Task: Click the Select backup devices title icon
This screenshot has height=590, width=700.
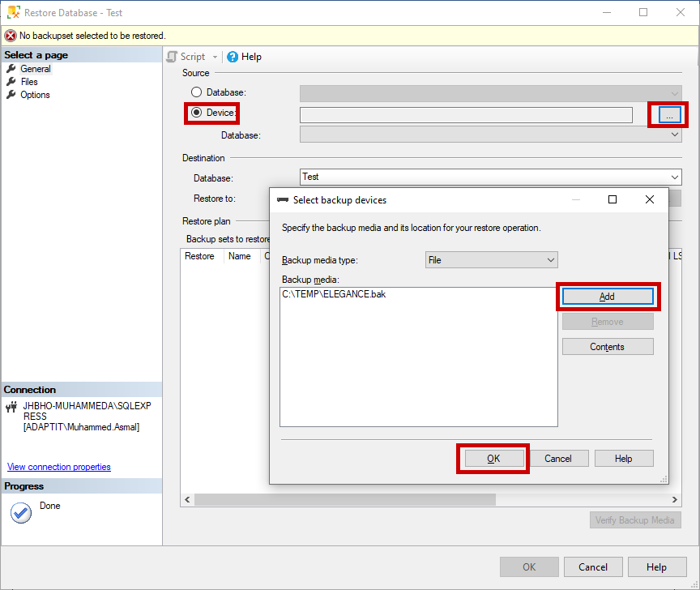Action: (283, 199)
